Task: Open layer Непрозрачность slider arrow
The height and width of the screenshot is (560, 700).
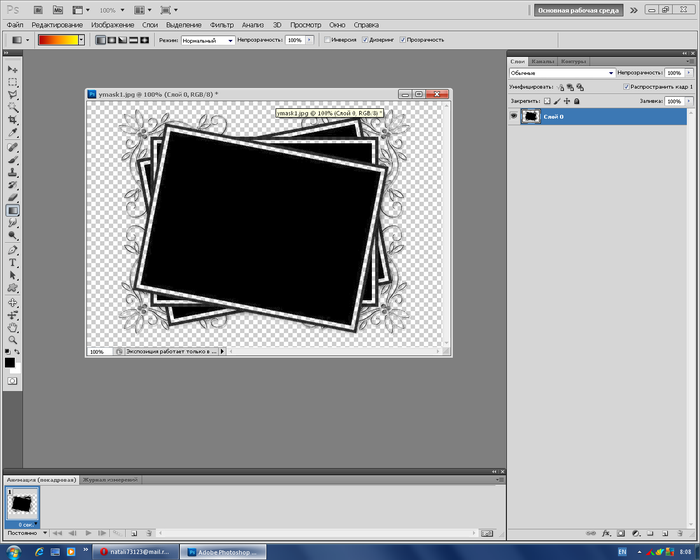Action: tap(689, 73)
